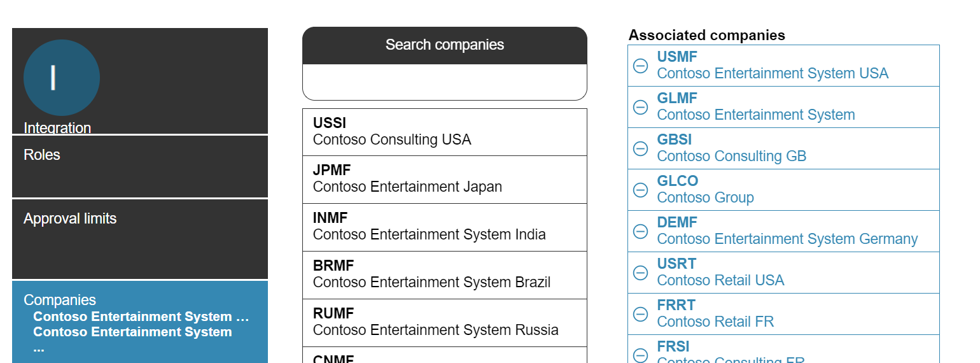Add RUMF Contoso Entertainment System Russia
Screen dimensions: 980x363
[x=445, y=323]
